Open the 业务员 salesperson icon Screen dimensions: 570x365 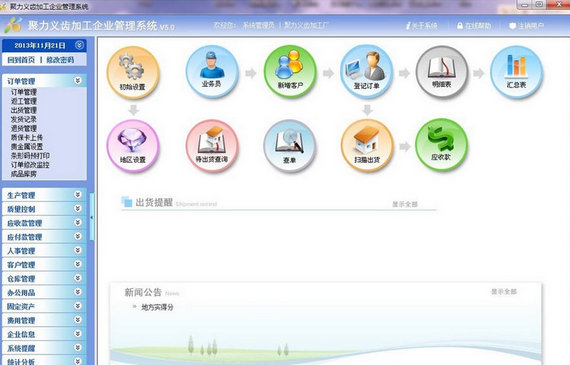click(212, 72)
